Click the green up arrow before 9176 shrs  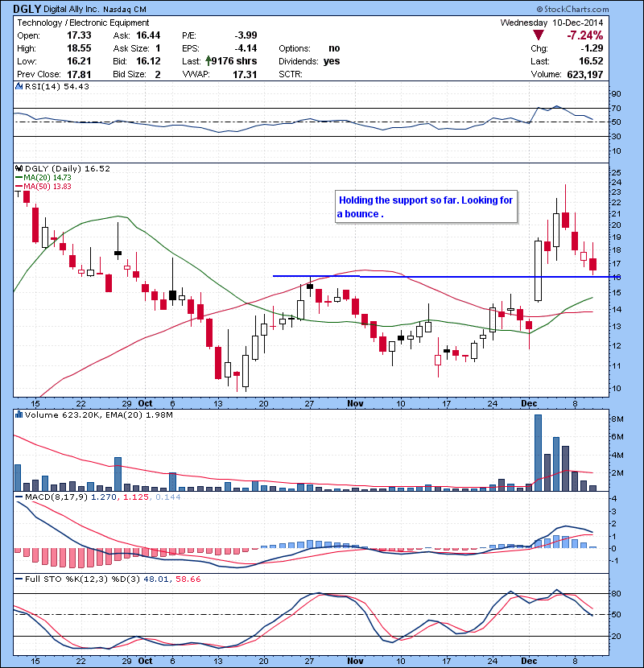(208, 61)
